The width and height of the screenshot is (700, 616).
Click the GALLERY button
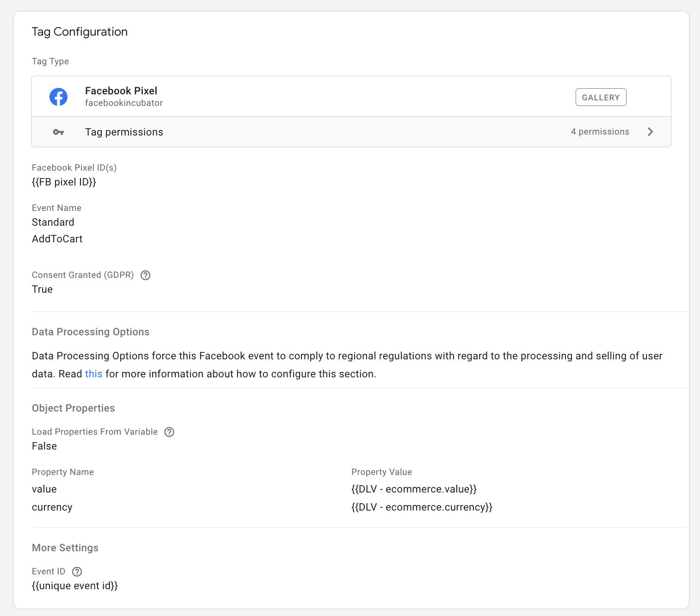601,97
